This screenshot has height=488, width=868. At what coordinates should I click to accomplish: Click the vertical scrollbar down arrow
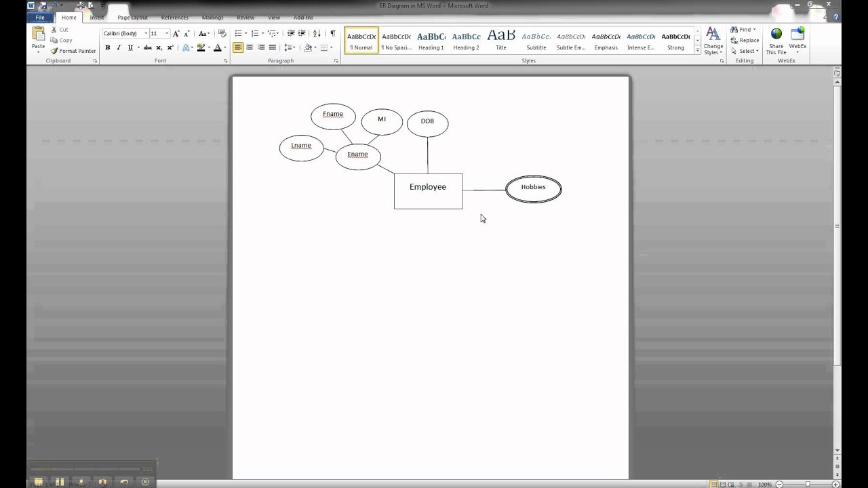pyautogui.click(x=837, y=450)
